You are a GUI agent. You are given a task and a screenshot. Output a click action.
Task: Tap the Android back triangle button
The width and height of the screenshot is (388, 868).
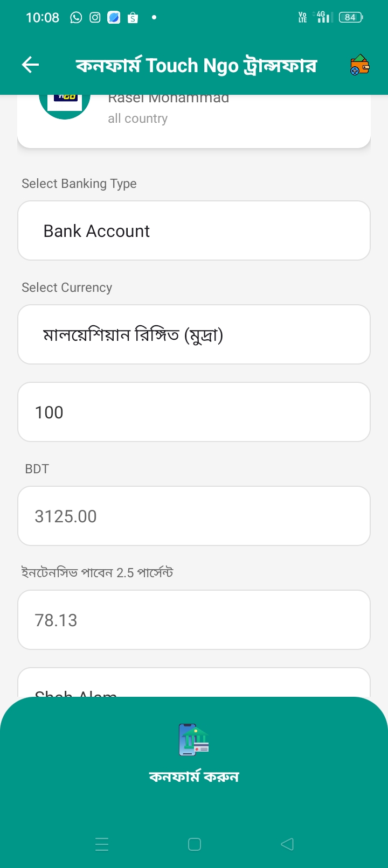pyautogui.click(x=287, y=844)
